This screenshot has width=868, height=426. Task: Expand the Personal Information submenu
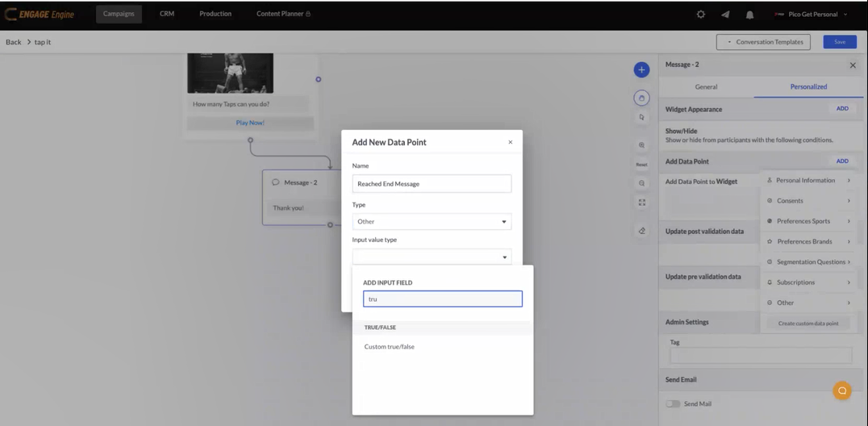pos(809,181)
